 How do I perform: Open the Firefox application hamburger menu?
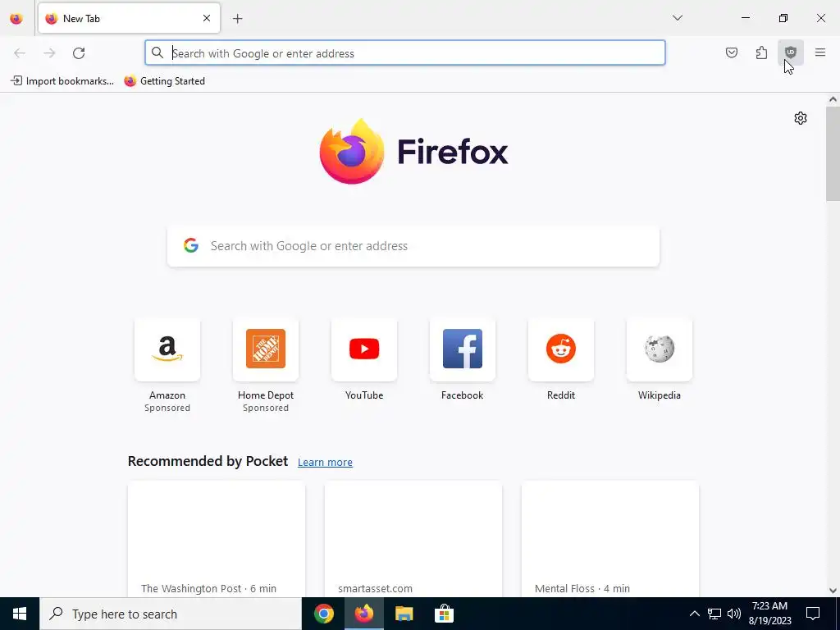[x=820, y=52]
